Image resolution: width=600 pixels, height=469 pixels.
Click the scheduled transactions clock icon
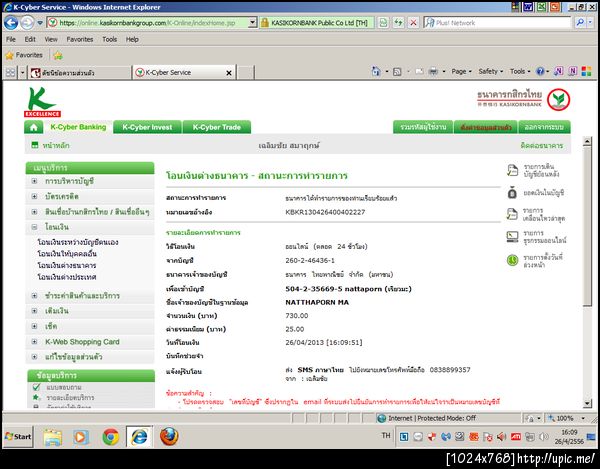coord(512,260)
